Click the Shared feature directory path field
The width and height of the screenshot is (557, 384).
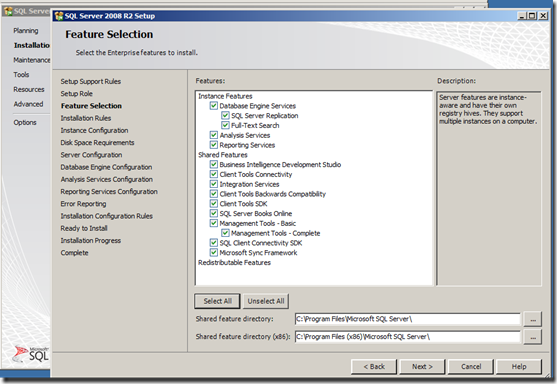coord(408,319)
